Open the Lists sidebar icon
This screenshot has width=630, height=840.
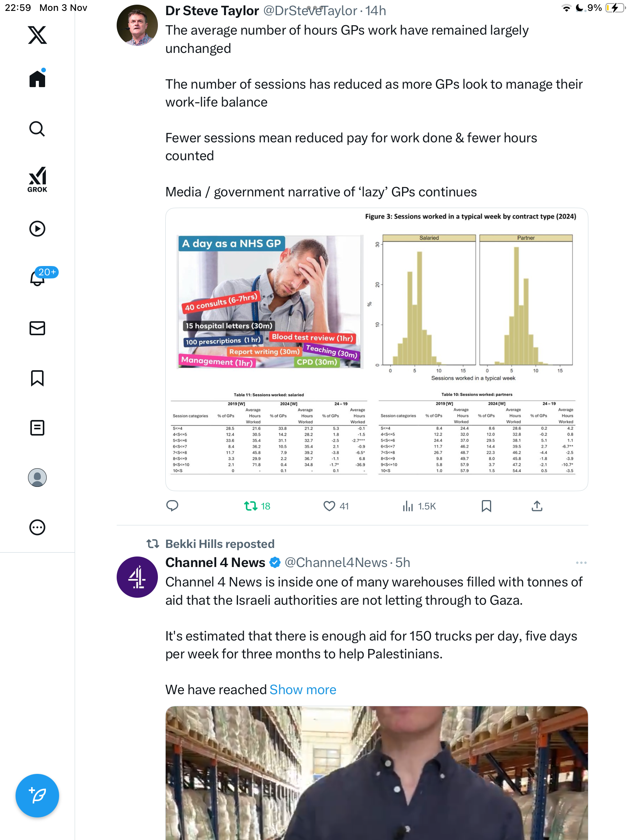click(x=37, y=428)
